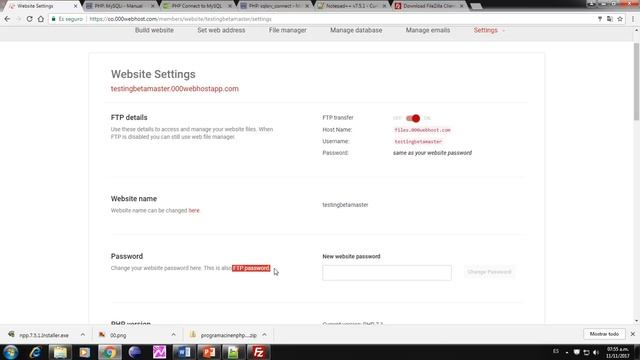This screenshot has height=360, width=640.
Task: Open the browser home page icon
Action: click(x=41, y=19)
